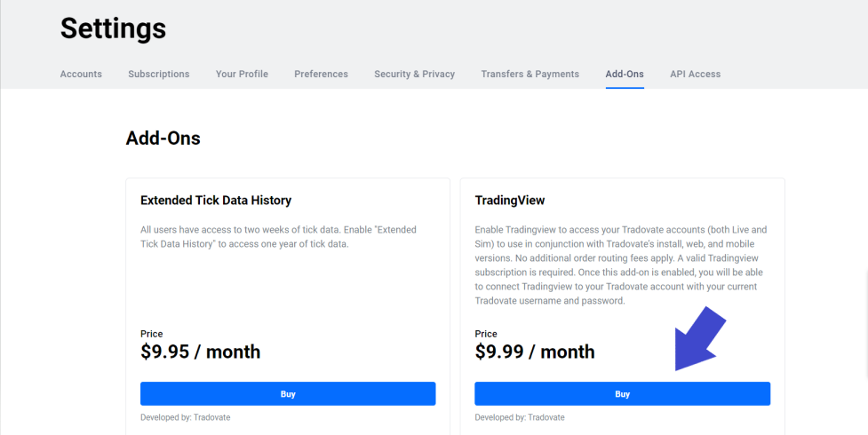Switch to Transfers & Payments tab
The height and width of the screenshot is (435, 868).
(530, 74)
